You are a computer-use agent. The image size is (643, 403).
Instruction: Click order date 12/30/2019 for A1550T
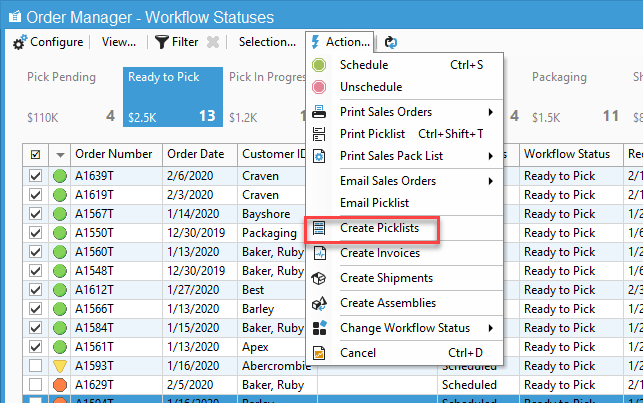(x=200, y=233)
